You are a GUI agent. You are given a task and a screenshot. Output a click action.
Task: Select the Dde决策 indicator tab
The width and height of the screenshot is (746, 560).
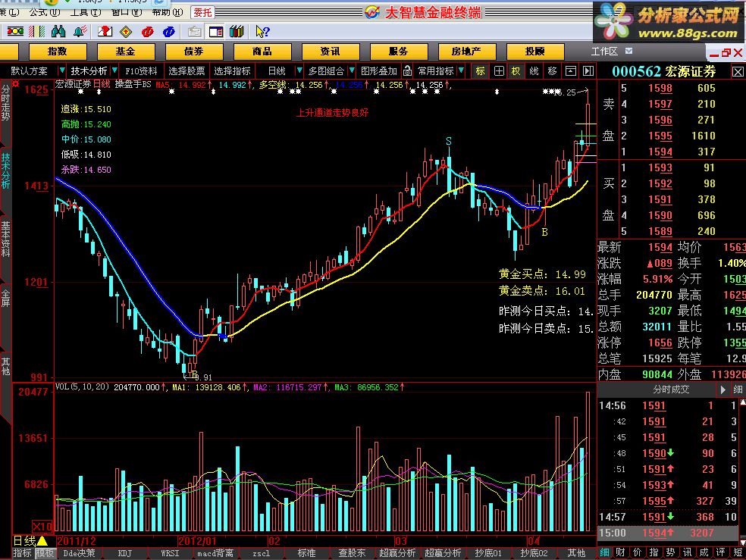coord(79,553)
